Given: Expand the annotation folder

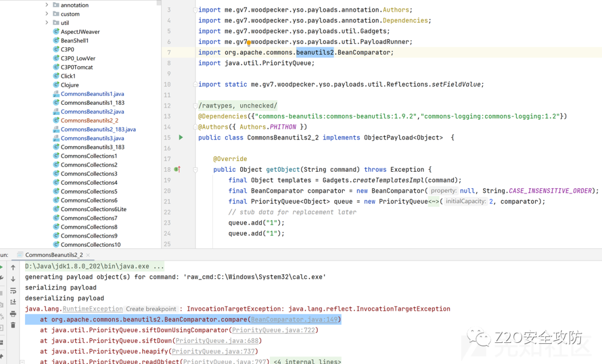Looking at the screenshot, I should (47, 5).
